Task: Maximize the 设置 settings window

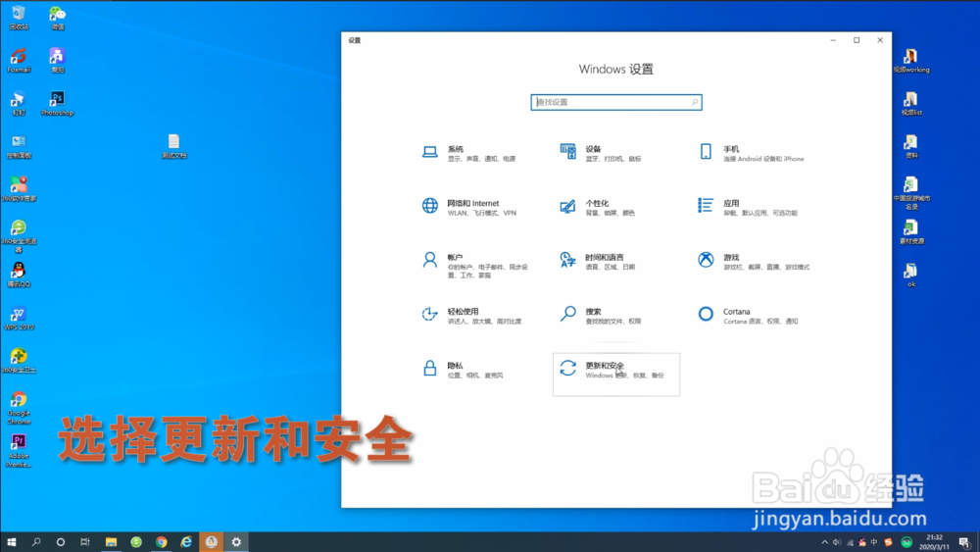Action: pos(857,40)
